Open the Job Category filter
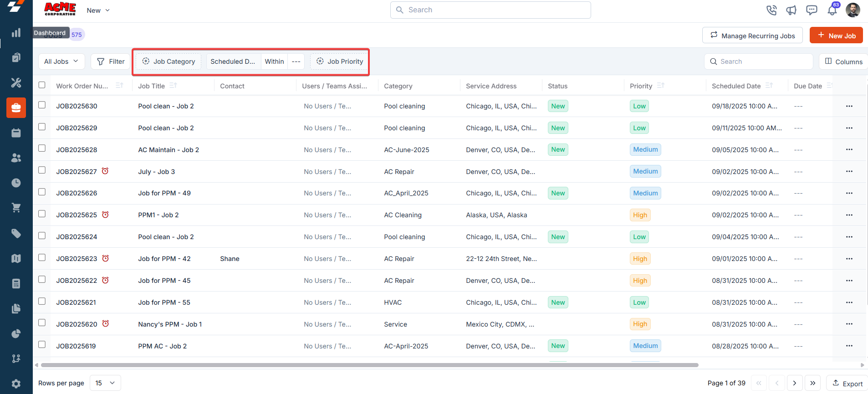 point(168,61)
